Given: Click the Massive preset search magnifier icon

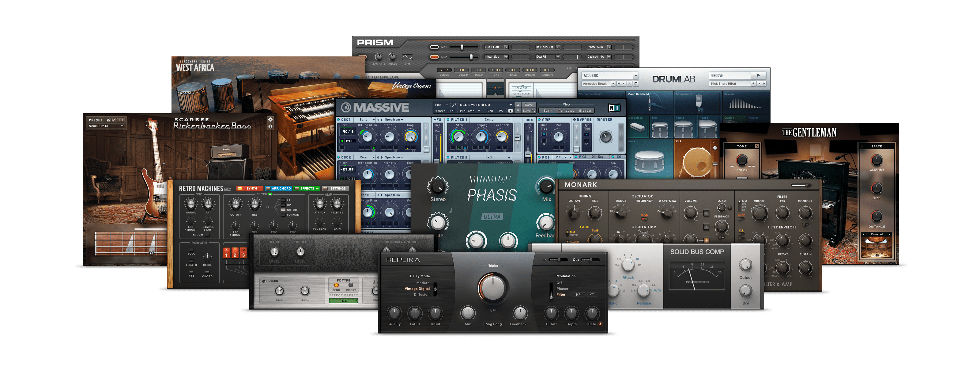Looking at the screenshot, I should pyautogui.click(x=454, y=105).
